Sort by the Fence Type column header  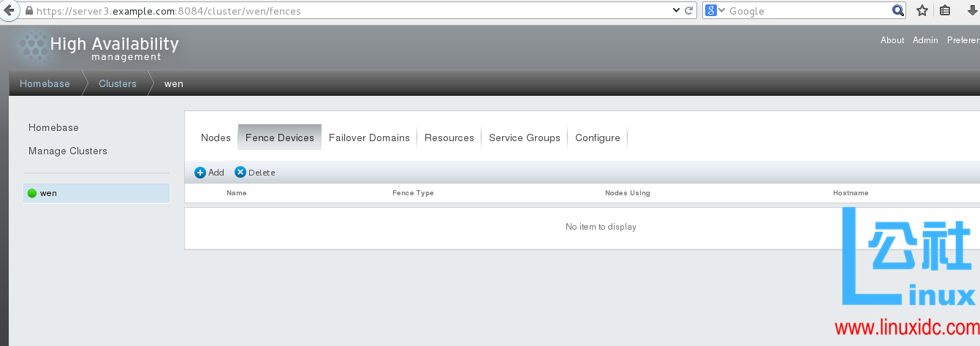tap(413, 193)
